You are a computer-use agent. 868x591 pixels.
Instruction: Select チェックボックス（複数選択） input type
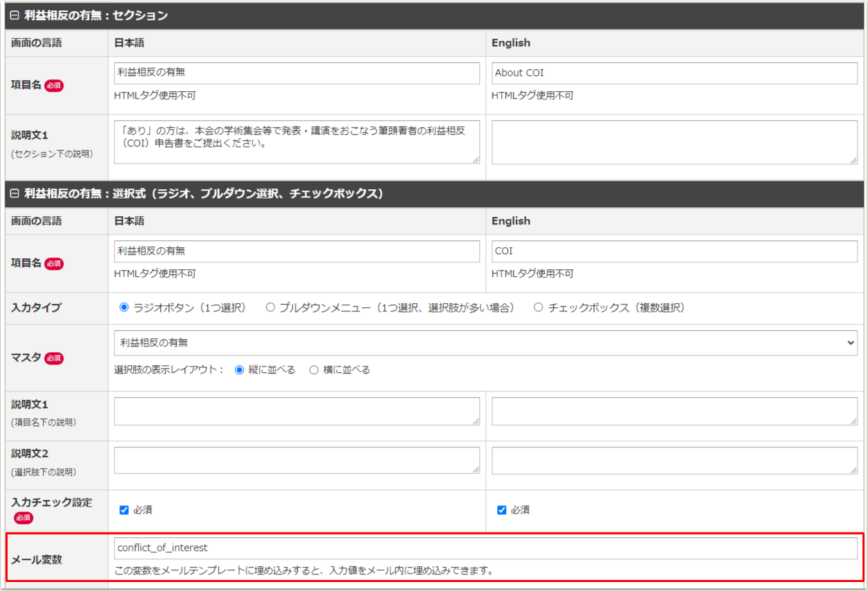[x=539, y=308]
